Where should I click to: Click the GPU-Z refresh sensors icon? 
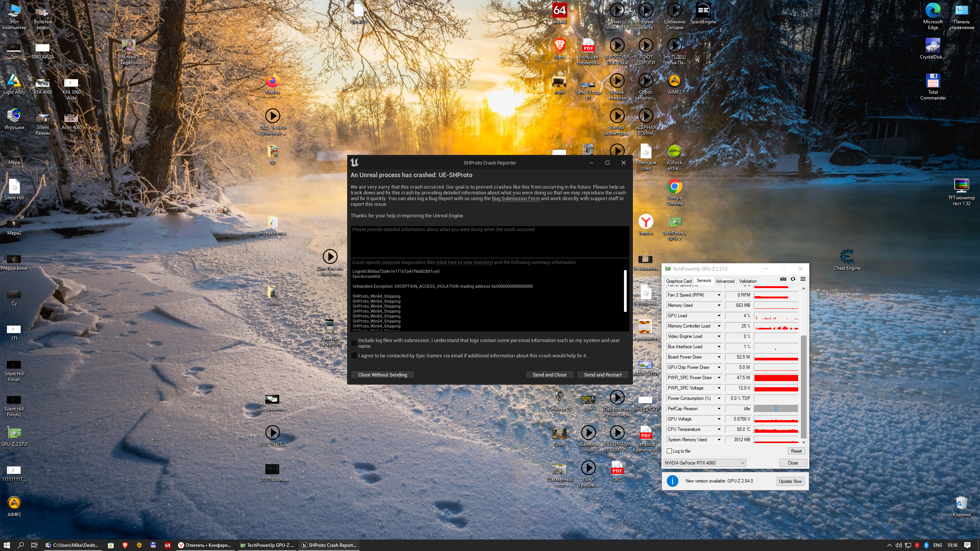(793, 279)
